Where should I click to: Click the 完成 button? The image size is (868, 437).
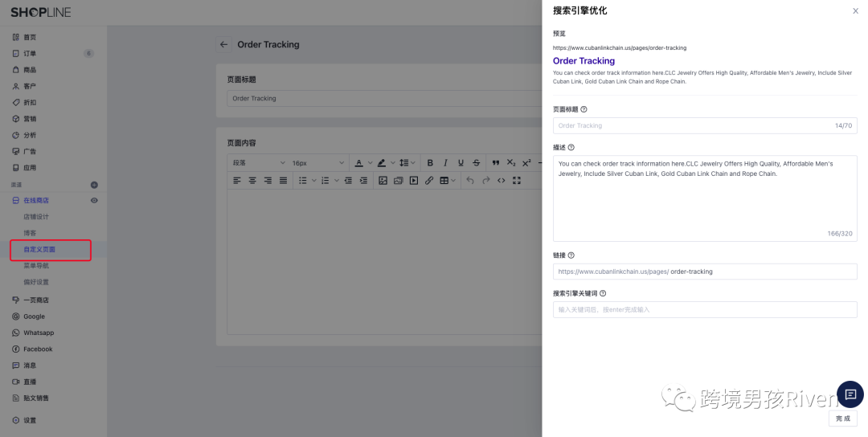coord(842,419)
